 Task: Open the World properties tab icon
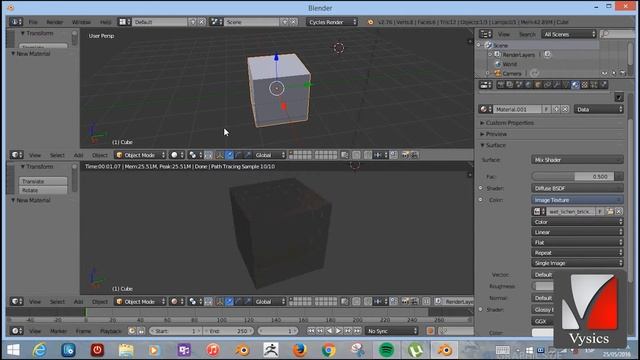[529, 85]
